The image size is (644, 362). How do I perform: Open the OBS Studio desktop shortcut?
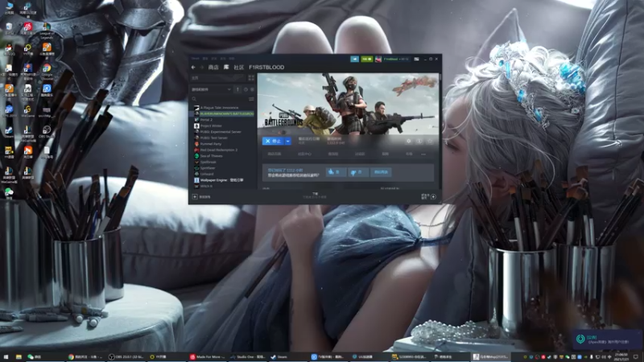pos(47,132)
